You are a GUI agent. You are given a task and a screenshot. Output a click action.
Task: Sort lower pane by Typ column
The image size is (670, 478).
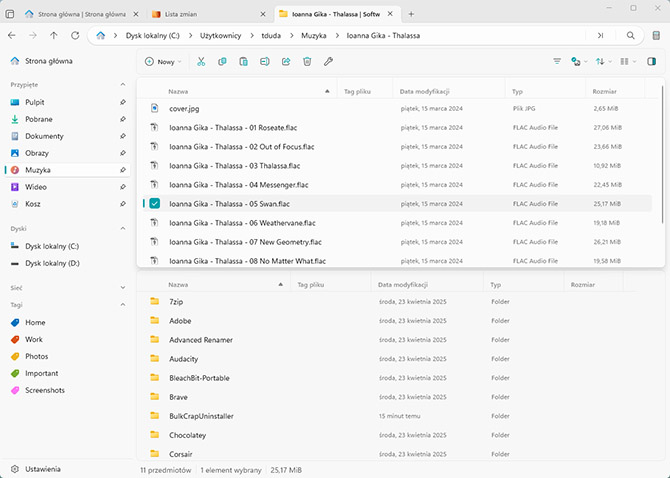[x=523, y=284]
